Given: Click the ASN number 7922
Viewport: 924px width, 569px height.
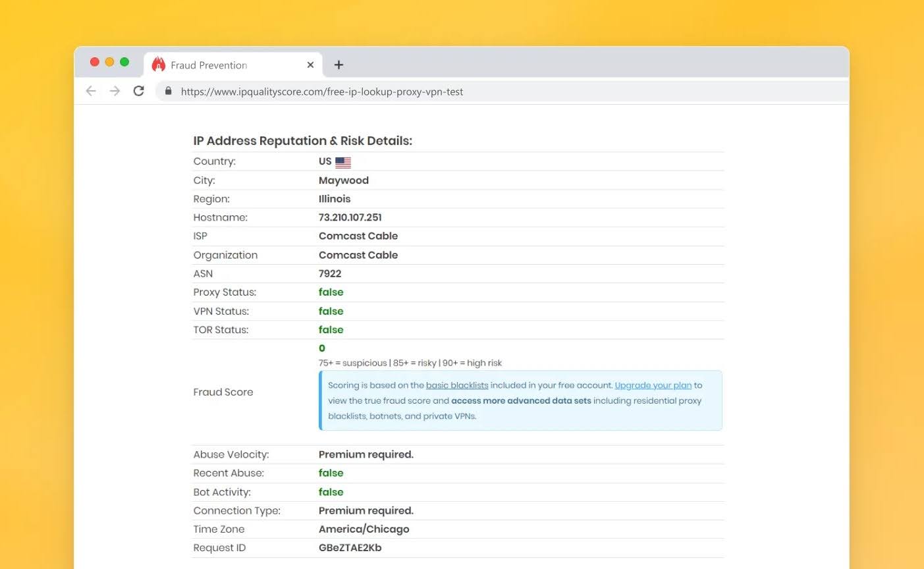Looking at the screenshot, I should point(330,273).
